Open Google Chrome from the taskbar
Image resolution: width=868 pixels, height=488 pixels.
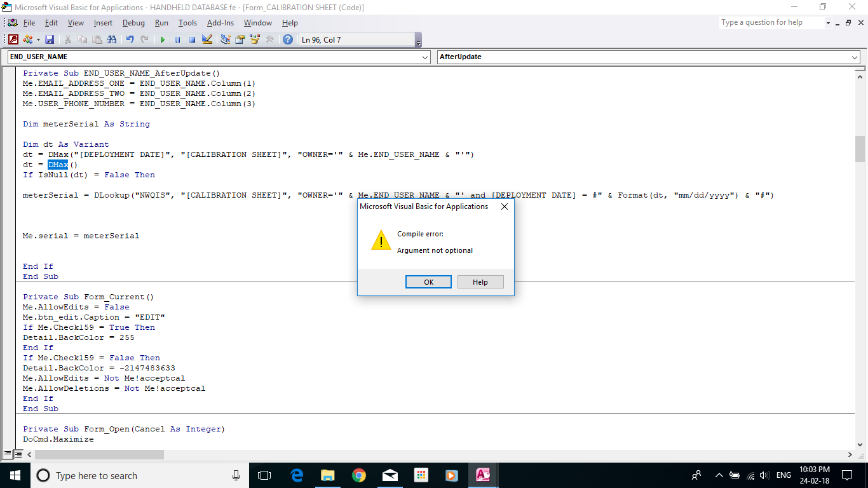[x=359, y=475]
